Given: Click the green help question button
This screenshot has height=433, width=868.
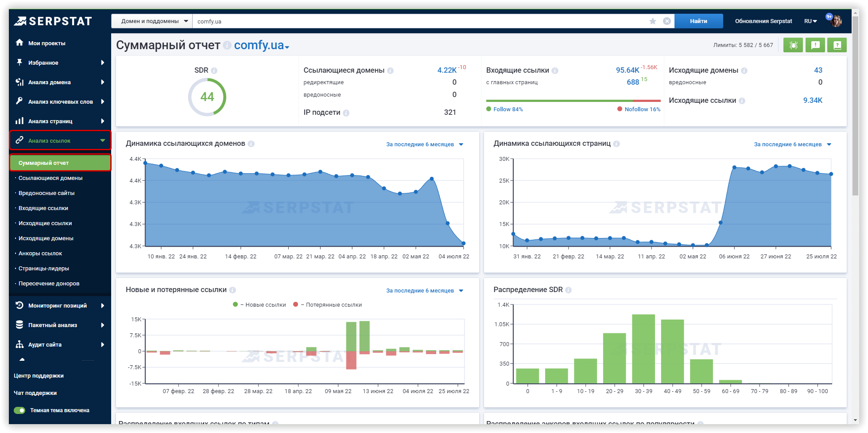Looking at the screenshot, I should [837, 45].
